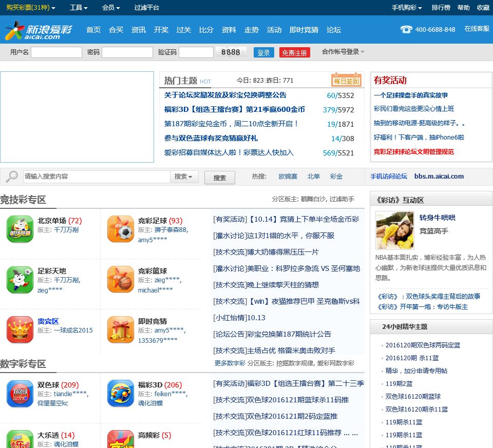Open the 比分 navigation item
This screenshot has width=493, height=448.
206,30
